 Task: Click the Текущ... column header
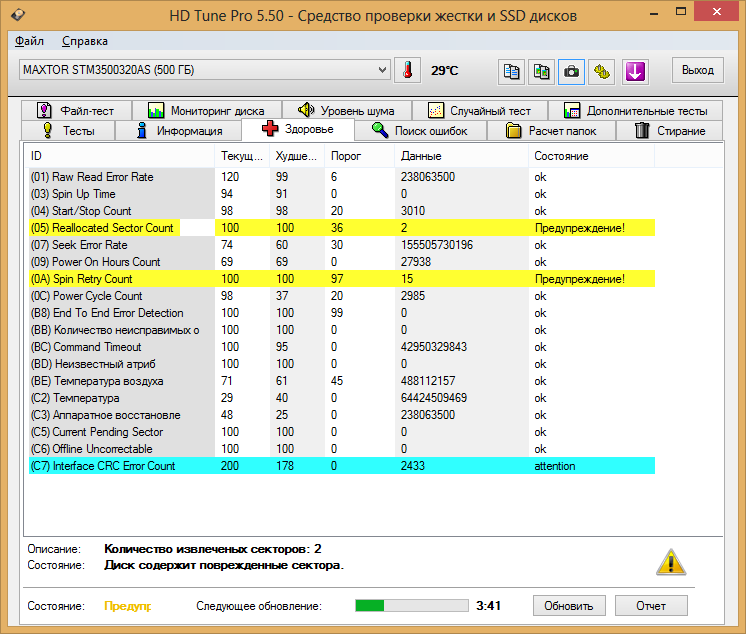pos(242,156)
